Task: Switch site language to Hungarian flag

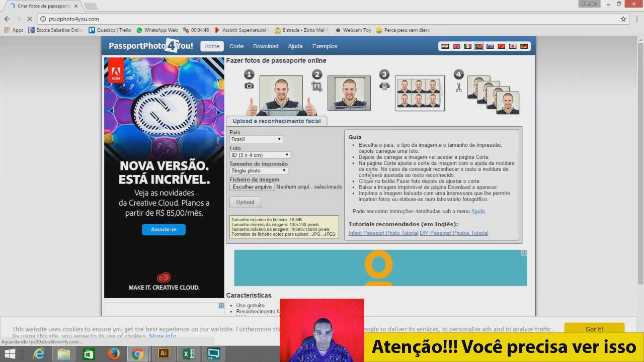Action: pyautogui.click(x=445, y=46)
